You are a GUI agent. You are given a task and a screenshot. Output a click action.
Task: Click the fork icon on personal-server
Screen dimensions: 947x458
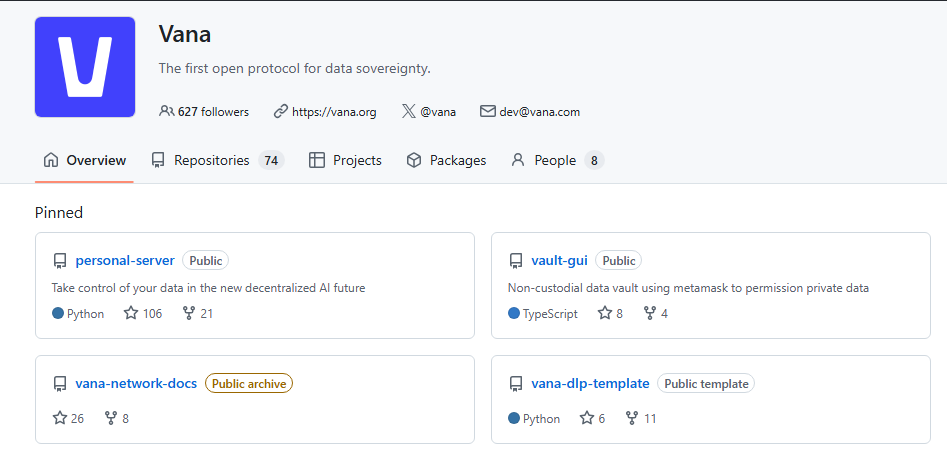(x=188, y=313)
